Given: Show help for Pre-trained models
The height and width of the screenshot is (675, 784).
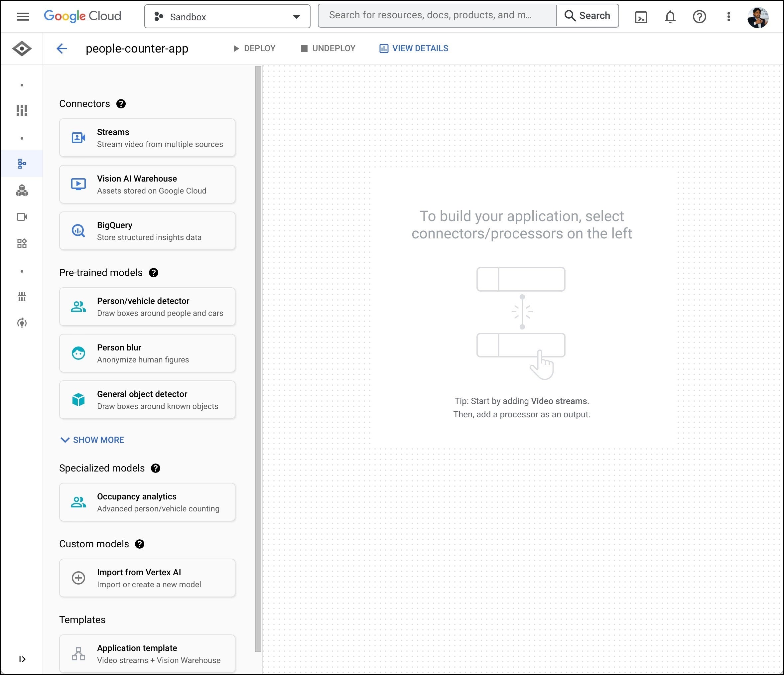Looking at the screenshot, I should (153, 273).
